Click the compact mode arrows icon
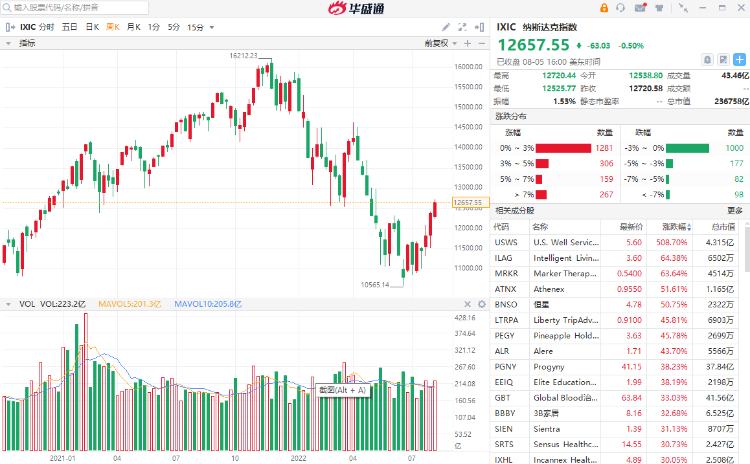Image resolution: width=750 pixels, height=464 pixels. 684,8
